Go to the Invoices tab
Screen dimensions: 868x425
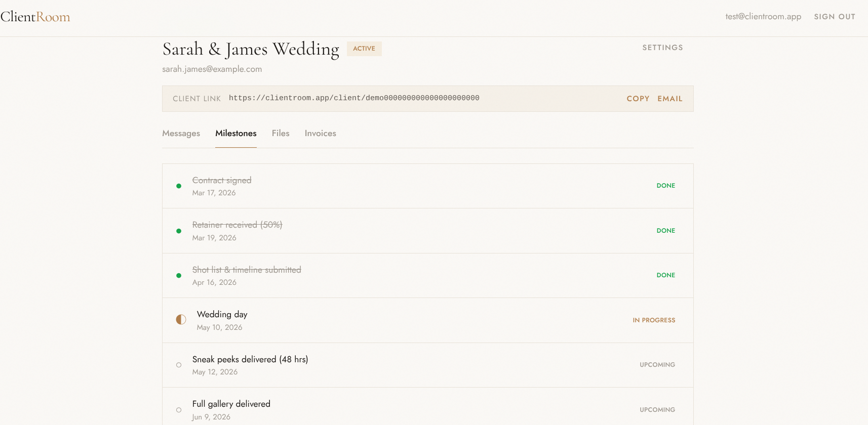pos(320,134)
